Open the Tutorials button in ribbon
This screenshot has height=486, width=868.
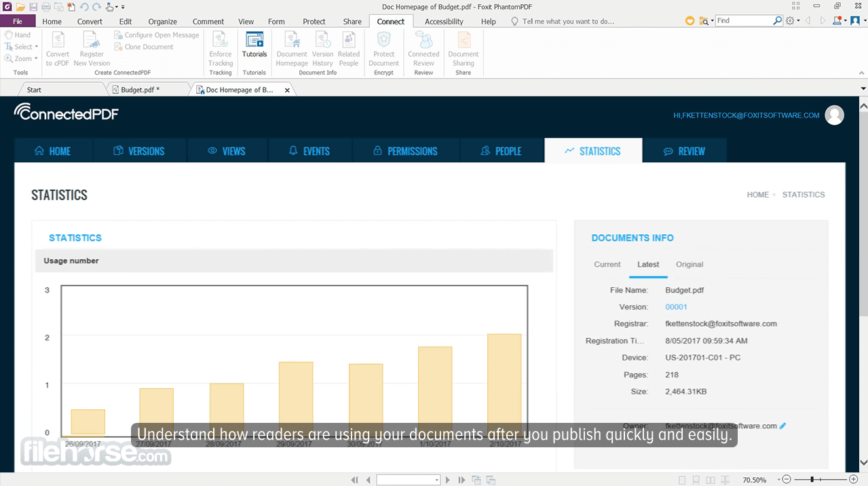pos(254,45)
